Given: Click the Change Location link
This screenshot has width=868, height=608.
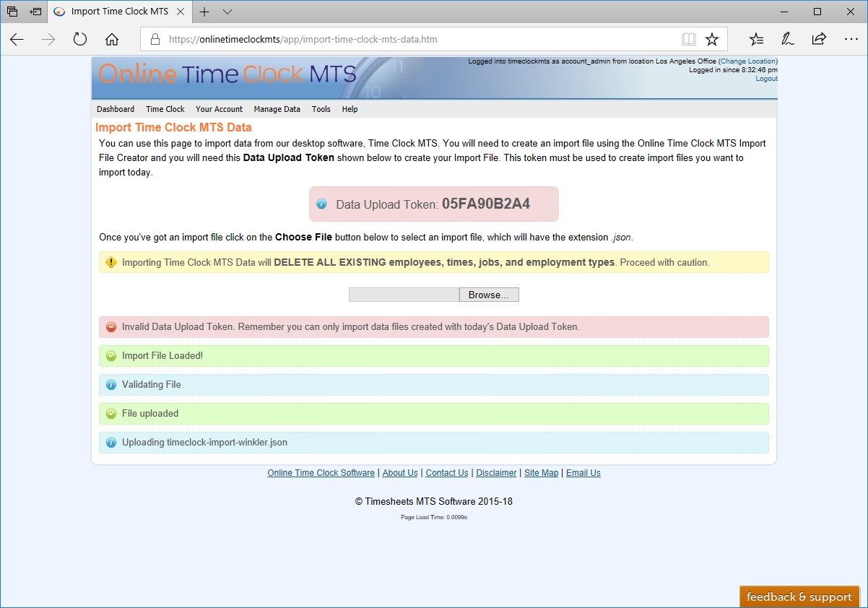Looking at the screenshot, I should click(748, 61).
